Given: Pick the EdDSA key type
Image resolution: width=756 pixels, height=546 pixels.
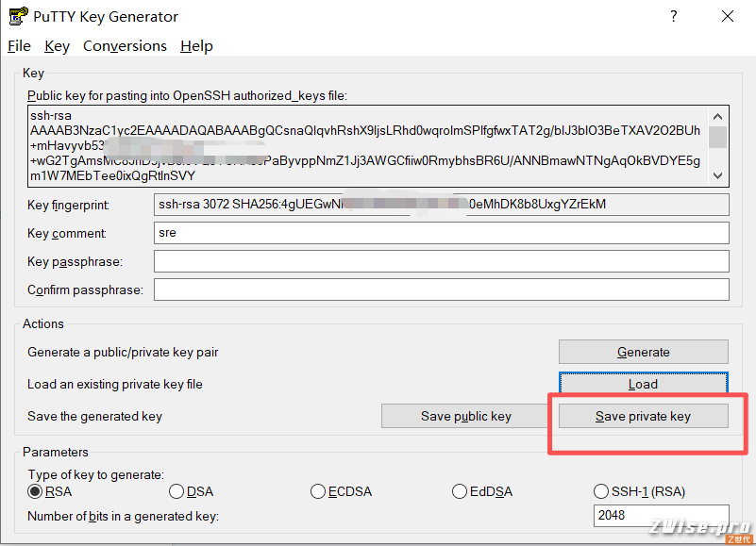Looking at the screenshot, I should click(x=460, y=491).
